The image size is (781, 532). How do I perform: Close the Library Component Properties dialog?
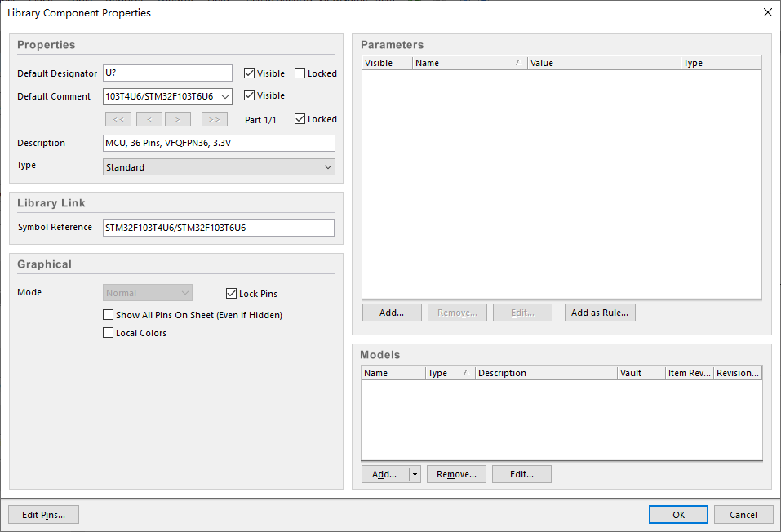[x=767, y=12]
